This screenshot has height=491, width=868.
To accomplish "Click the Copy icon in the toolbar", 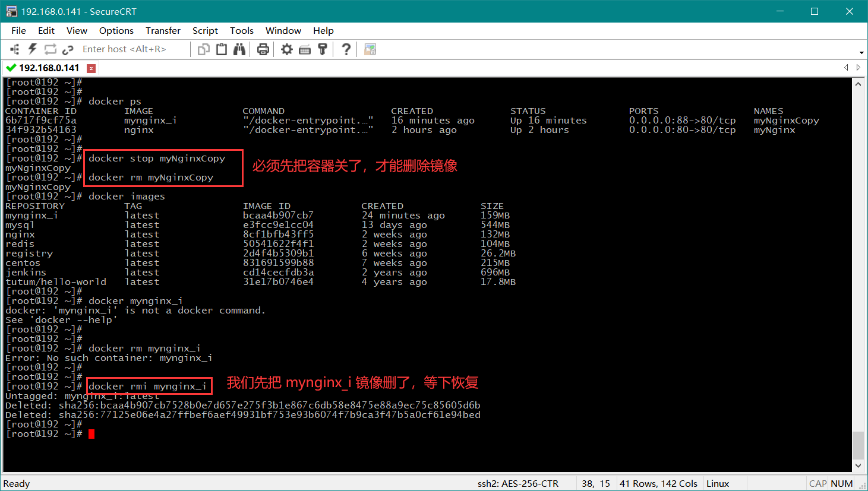I will (204, 49).
